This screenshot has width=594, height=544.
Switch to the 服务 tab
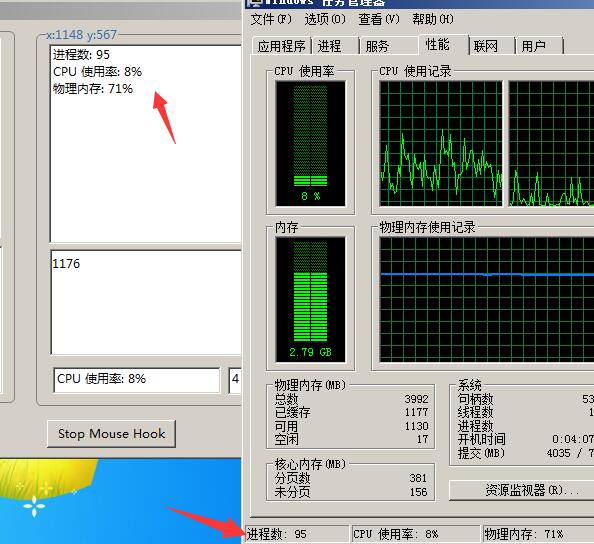[x=388, y=46]
